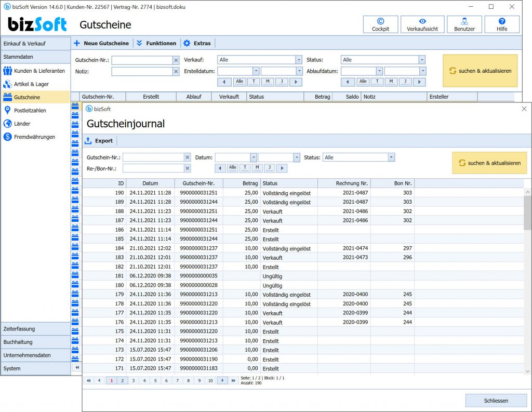Open the Buchhaltung section
532x412 pixels.
click(x=35, y=342)
